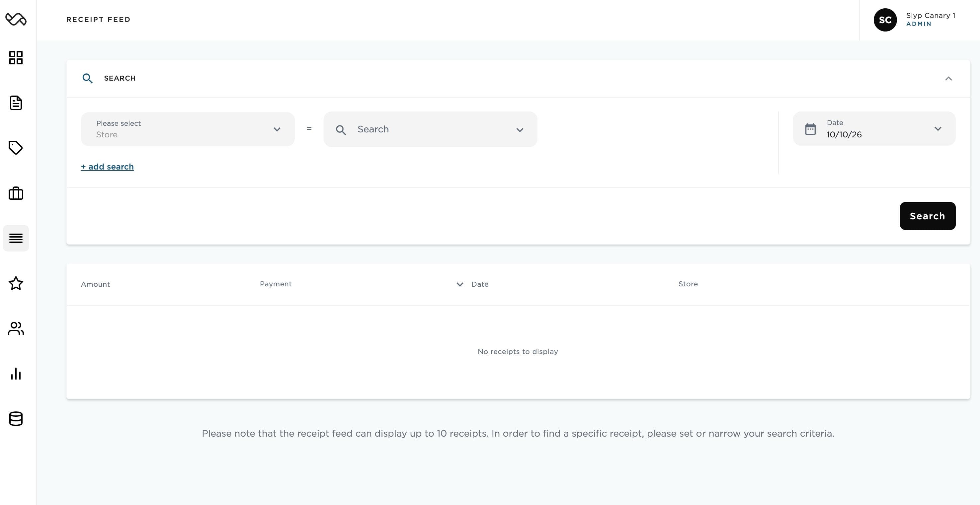Click the Slyp logo icon
The height and width of the screenshot is (505, 980).
coord(16,19)
